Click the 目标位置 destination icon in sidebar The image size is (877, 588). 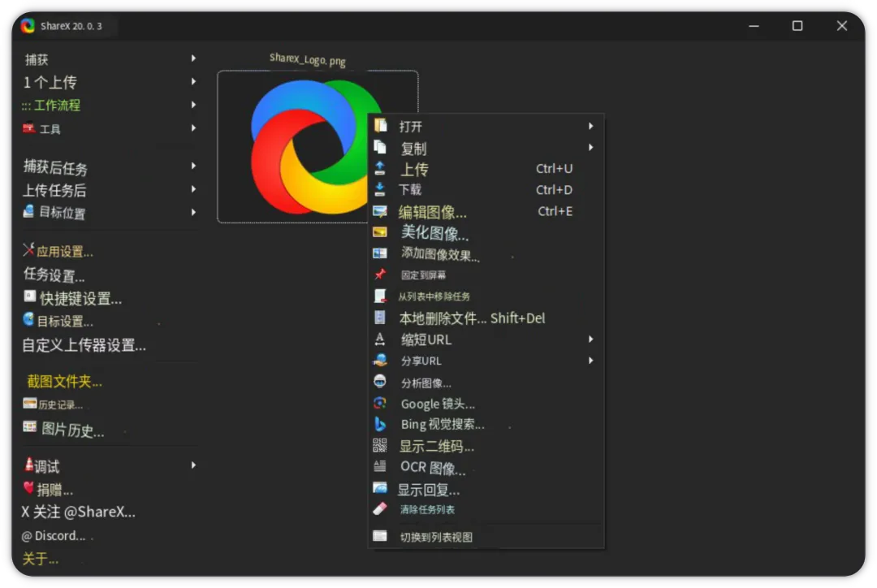click(x=28, y=211)
